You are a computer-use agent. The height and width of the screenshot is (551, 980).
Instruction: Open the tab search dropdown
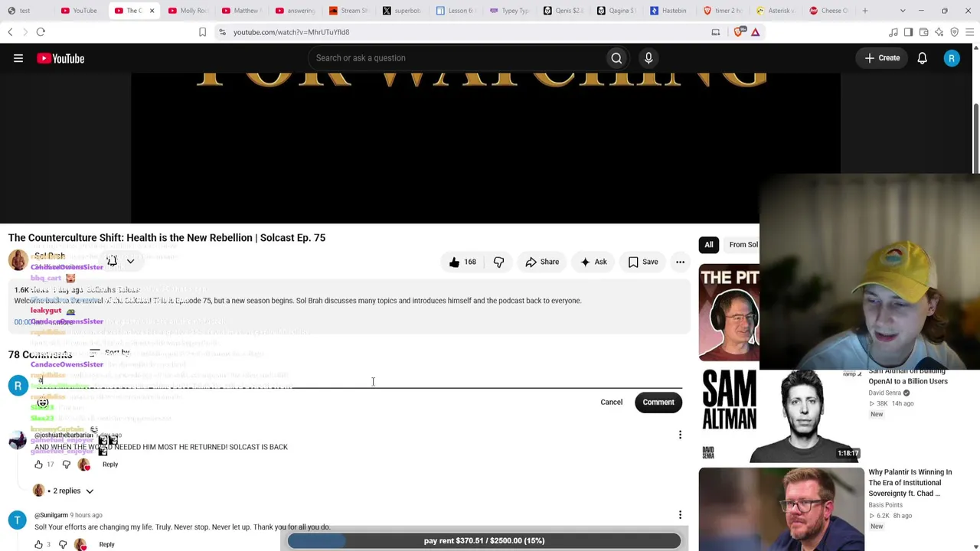[x=903, y=11]
